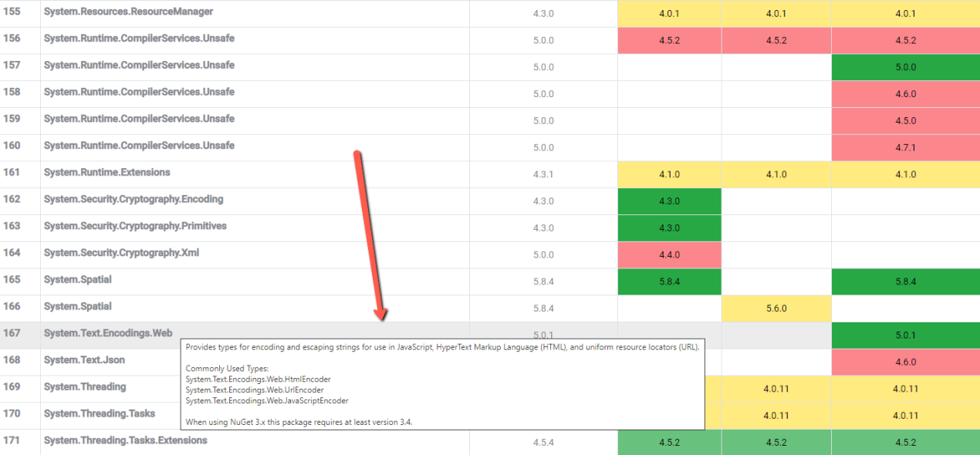Click row number 170
This screenshot has height=455, width=980.
coord(12,414)
